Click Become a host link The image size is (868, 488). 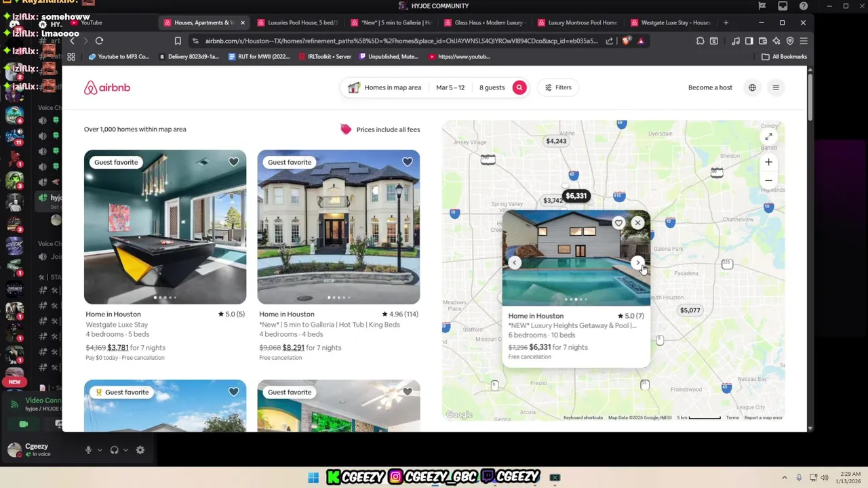(710, 87)
